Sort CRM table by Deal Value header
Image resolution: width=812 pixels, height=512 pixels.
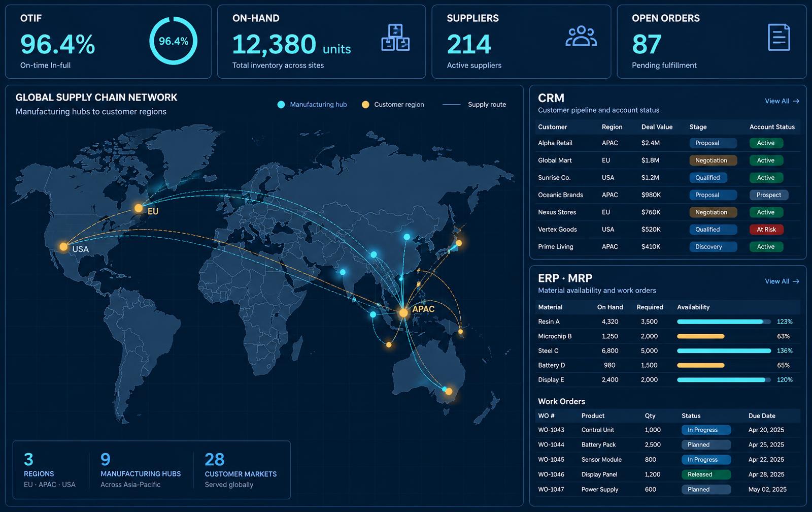point(657,127)
